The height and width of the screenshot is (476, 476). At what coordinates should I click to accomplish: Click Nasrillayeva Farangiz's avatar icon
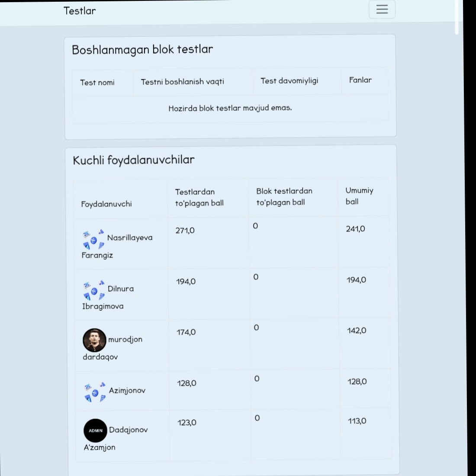pyautogui.click(x=93, y=240)
